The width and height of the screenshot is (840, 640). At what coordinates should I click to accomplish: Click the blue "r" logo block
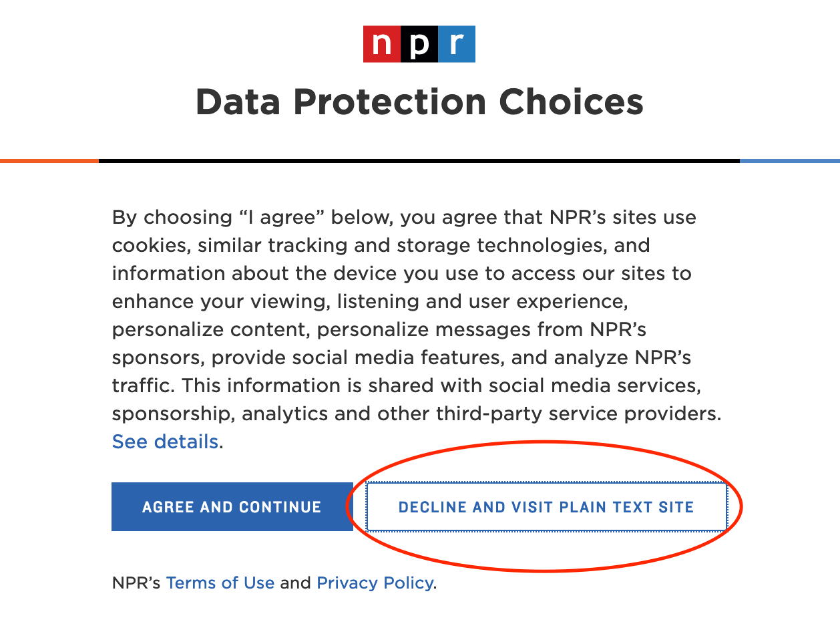pos(457,44)
